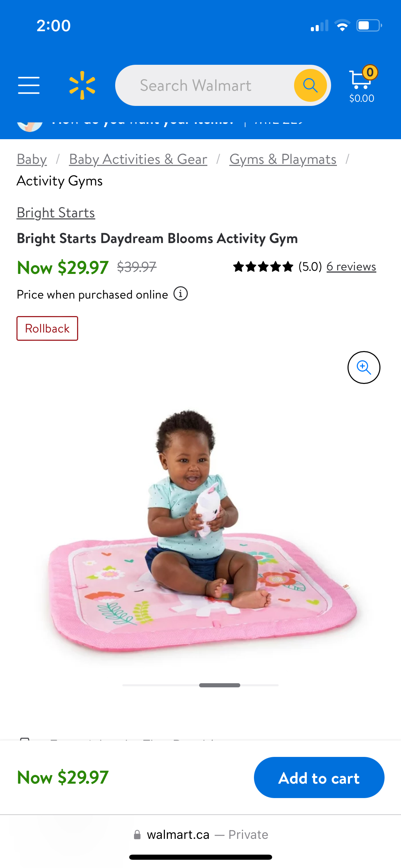
Task: Tap the yellow search magnifier button
Action: point(310,85)
